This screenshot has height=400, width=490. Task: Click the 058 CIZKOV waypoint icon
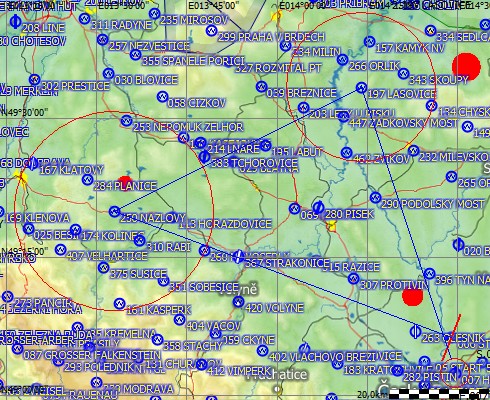[x=162, y=97]
